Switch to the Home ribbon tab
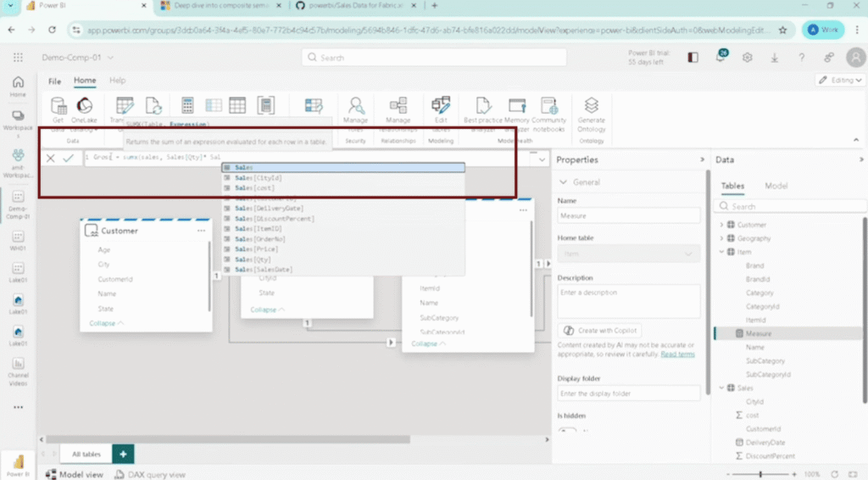 point(85,81)
